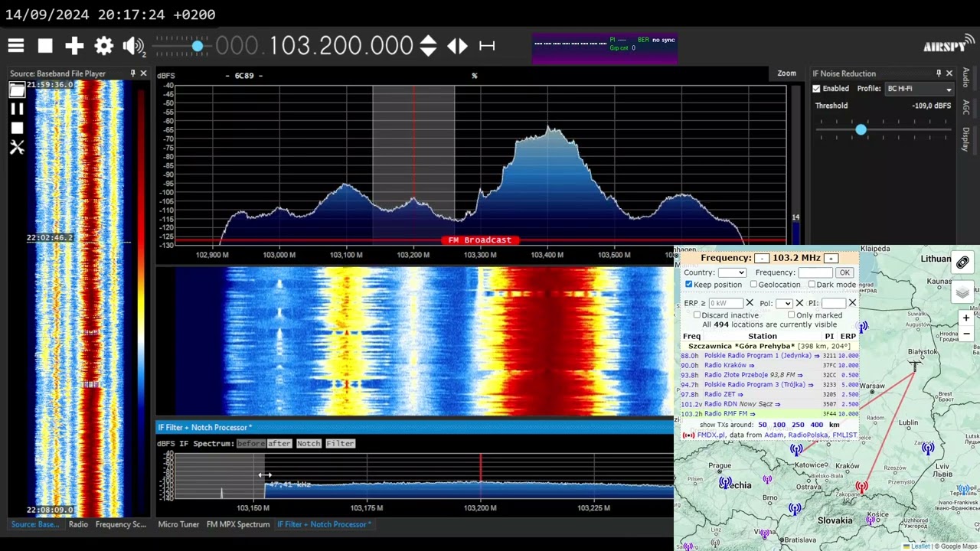Click the frequency step up/down arrows
This screenshot has height=551, width=980.
(x=428, y=46)
